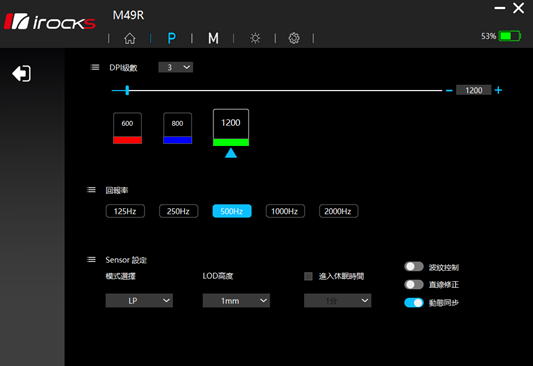Set polling rate to 1000Hz
This screenshot has width=533, height=366.
(x=285, y=211)
